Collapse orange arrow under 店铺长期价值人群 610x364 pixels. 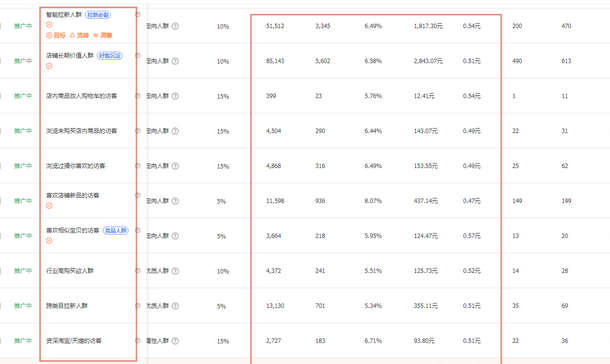[49, 66]
